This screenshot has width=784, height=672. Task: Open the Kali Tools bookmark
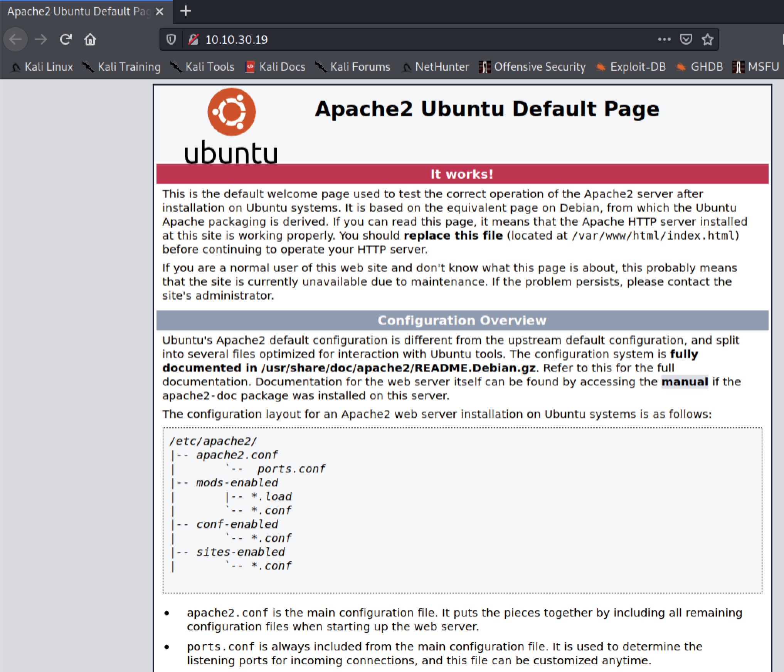pyautogui.click(x=202, y=67)
